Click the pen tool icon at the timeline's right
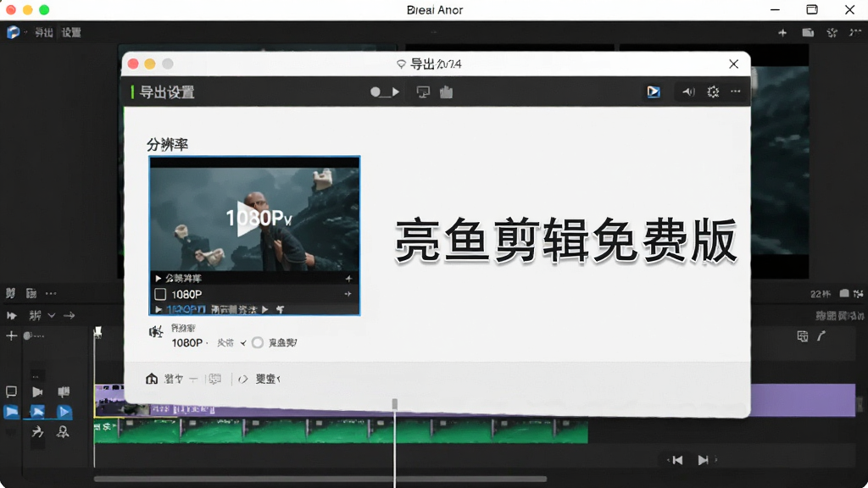Screen dimensions: 868x488 [821, 335]
